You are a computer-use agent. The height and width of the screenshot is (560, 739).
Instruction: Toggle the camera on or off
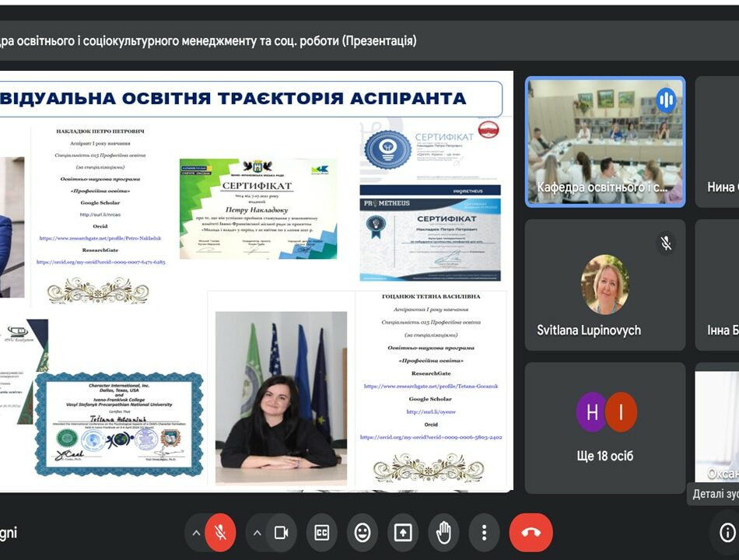pos(282,533)
